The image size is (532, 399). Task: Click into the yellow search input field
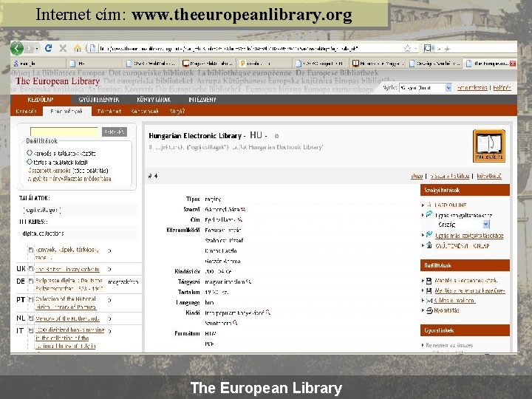[x=64, y=132]
